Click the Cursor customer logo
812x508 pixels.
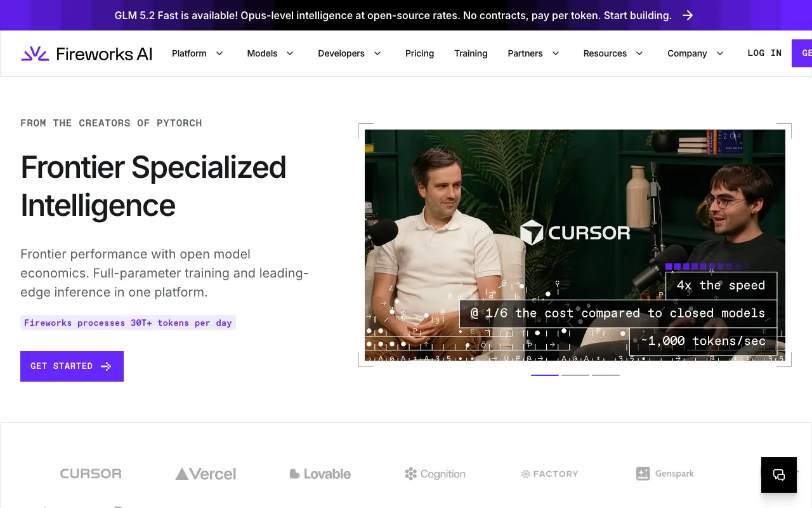pos(91,474)
